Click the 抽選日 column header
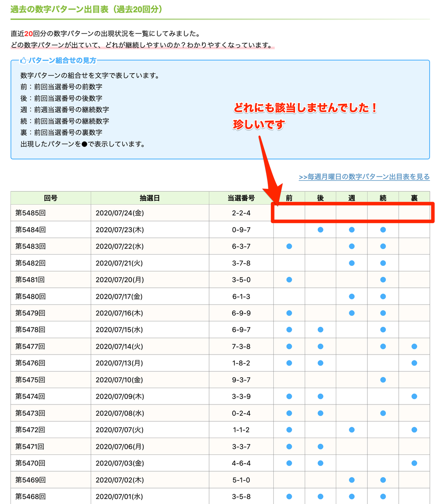Image resolution: width=437 pixels, height=504 pixels. [x=150, y=198]
